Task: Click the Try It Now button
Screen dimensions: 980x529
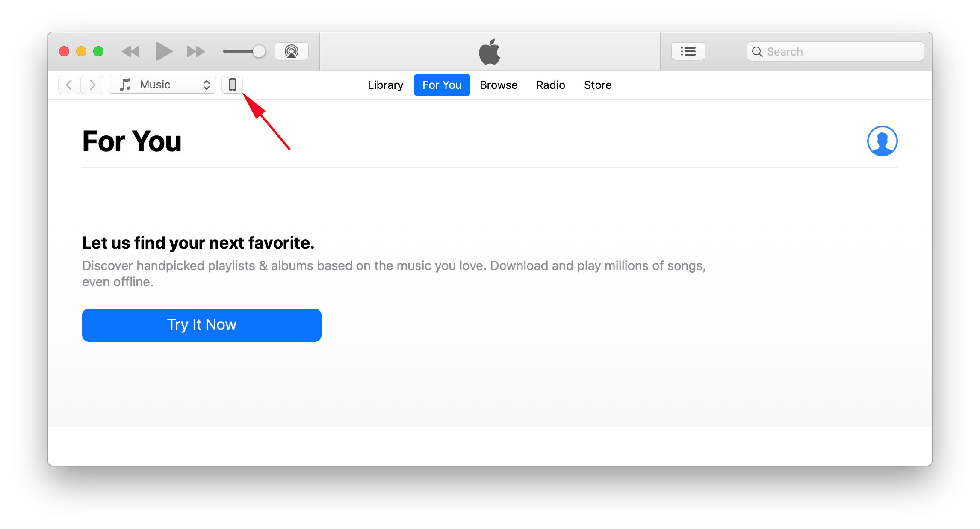Action: coord(202,325)
